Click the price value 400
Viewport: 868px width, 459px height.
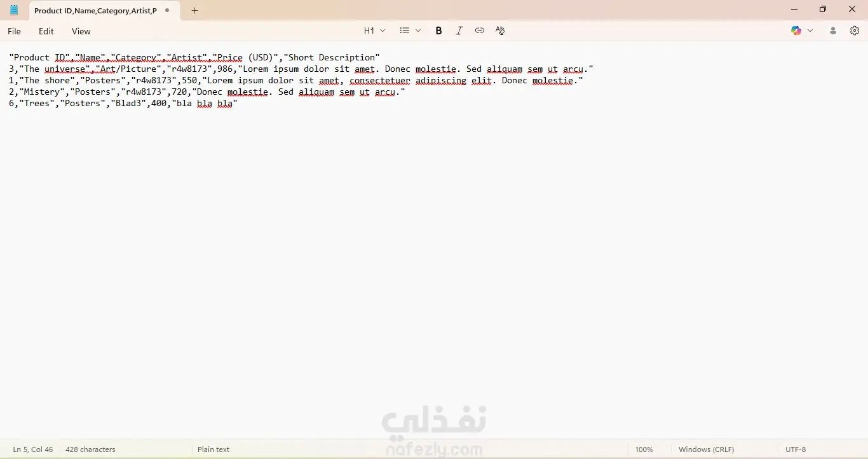coord(159,104)
